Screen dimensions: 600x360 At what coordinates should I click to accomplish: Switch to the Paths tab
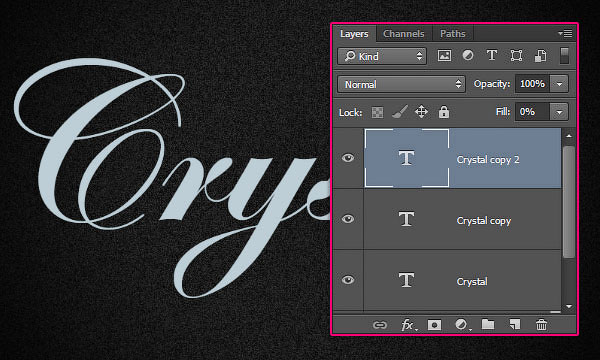point(453,34)
